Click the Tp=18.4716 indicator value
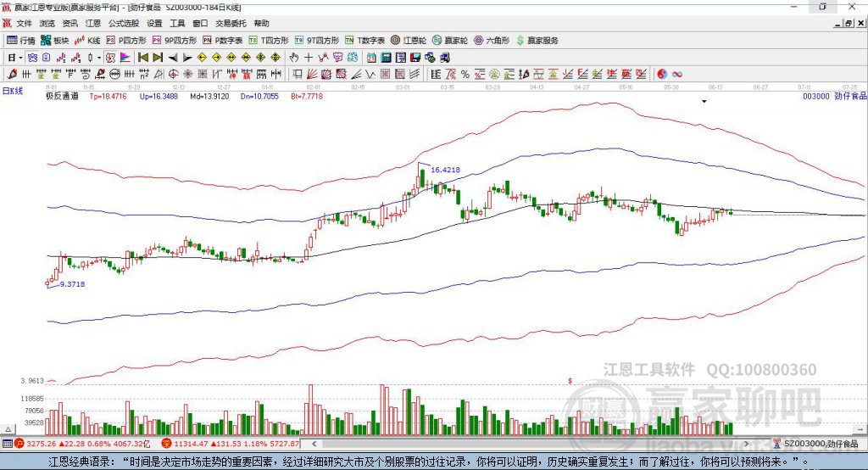 [108, 96]
